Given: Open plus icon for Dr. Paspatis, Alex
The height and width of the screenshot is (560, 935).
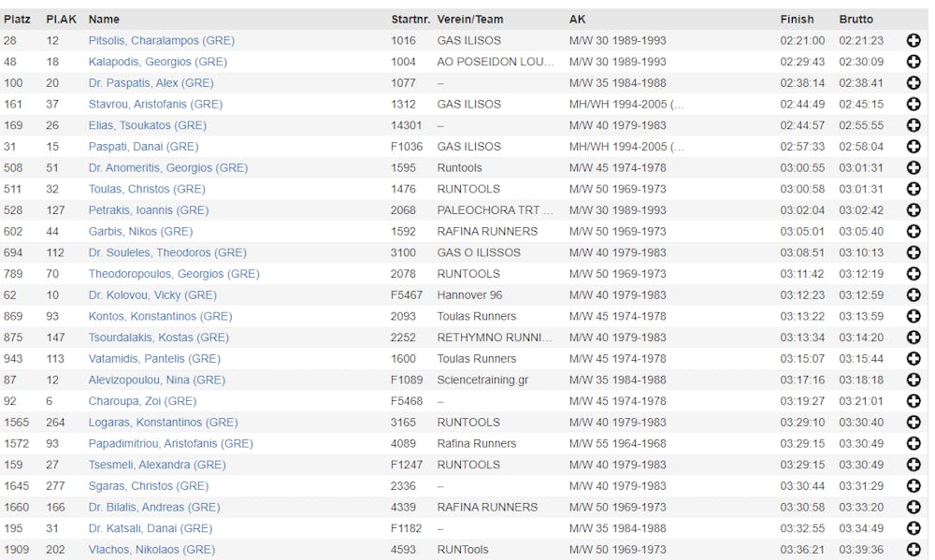Looking at the screenshot, I should click(913, 83).
